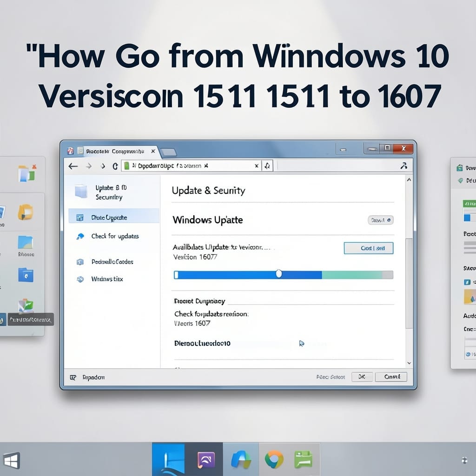Select the first browser tab title

click(115, 151)
